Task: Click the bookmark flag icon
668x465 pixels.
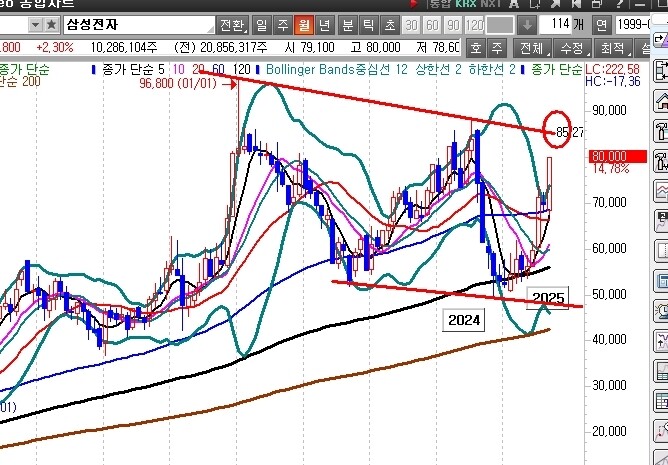Action: click(577, 4)
